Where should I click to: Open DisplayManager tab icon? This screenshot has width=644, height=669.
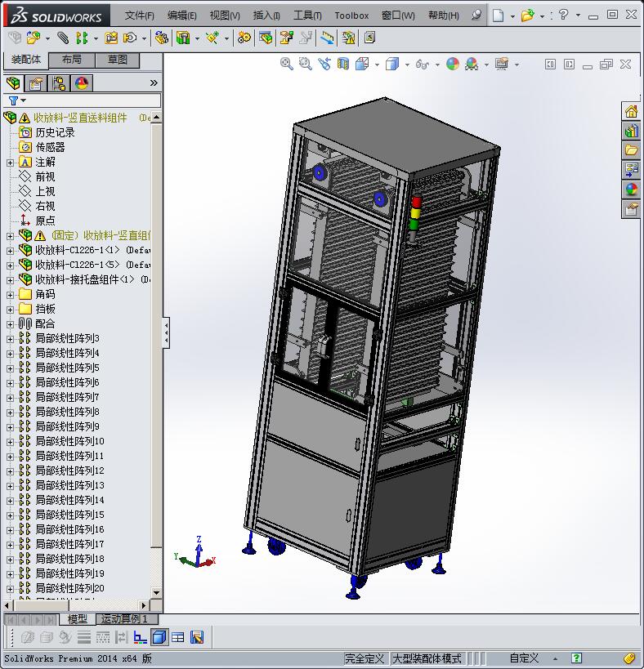click(x=82, y=83)
